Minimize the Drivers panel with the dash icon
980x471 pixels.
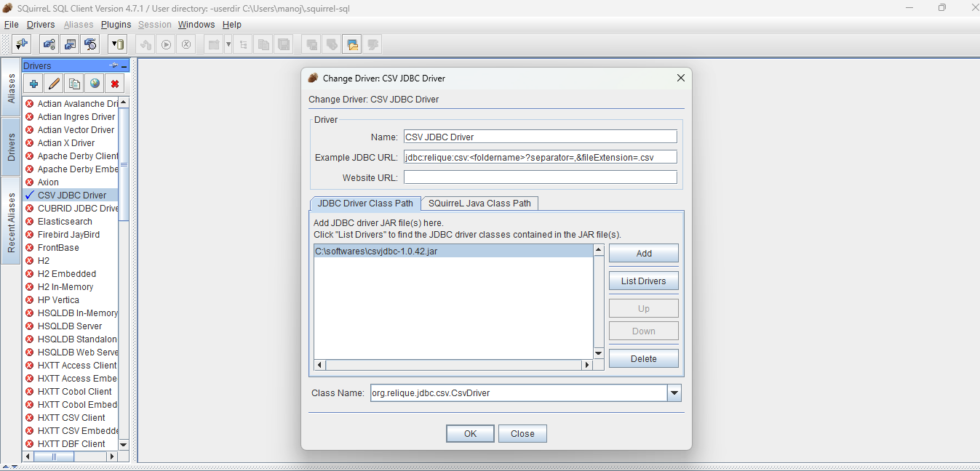pyautogui.click(x=124, y=66)
